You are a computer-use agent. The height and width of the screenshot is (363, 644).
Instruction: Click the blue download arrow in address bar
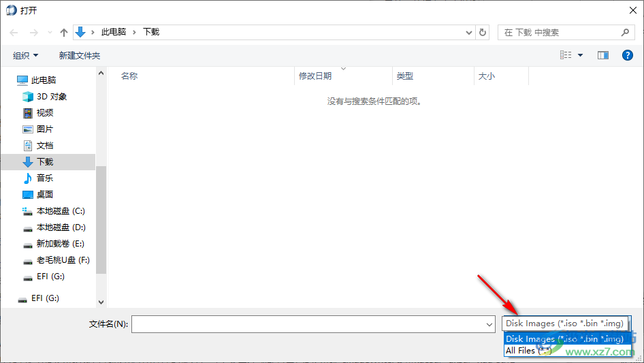point(80,32)
